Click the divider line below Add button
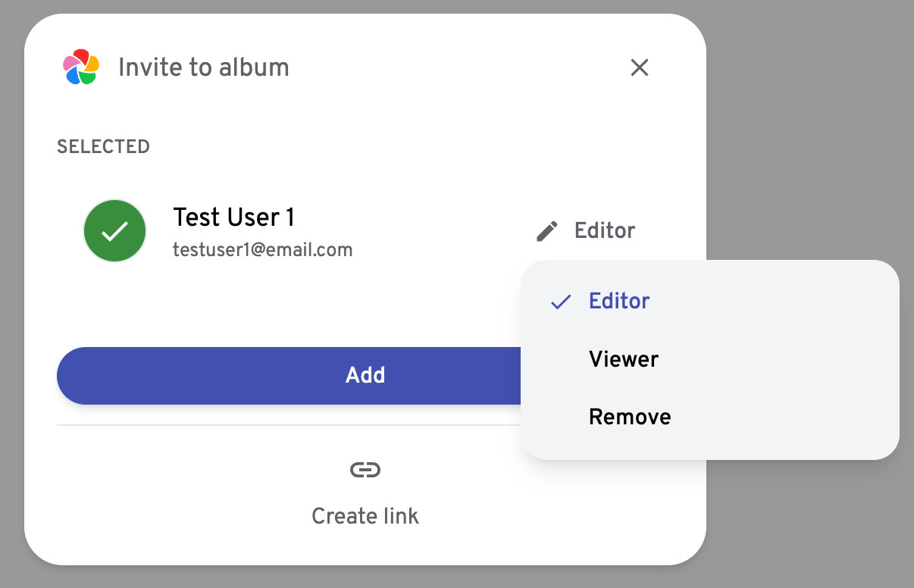Viewport: 914px width, 588px height. point(289,425)
